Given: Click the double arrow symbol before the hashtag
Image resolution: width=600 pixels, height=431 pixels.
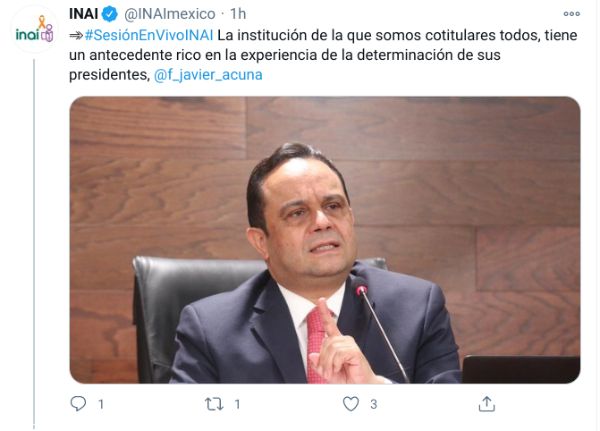Looking at the screenshot, I should pos(76,36).
